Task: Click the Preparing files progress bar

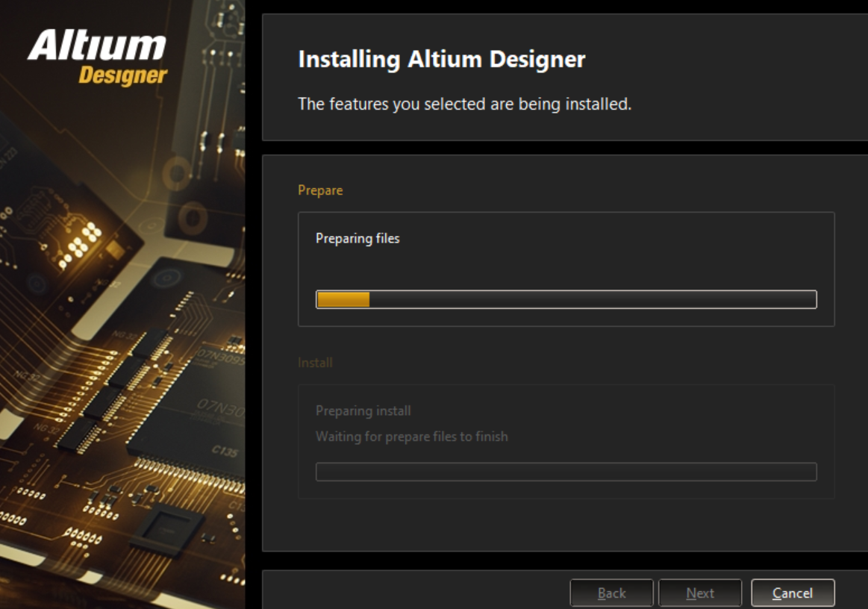Action: (x=566, y=299)
